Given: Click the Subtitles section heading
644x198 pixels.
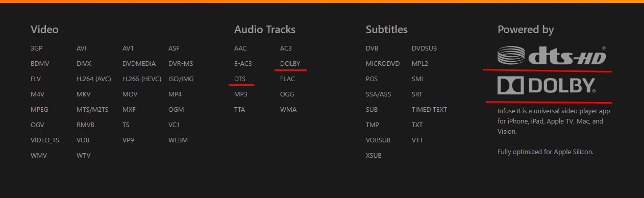Looking at the screenshot, I should [x=387, y=30].
